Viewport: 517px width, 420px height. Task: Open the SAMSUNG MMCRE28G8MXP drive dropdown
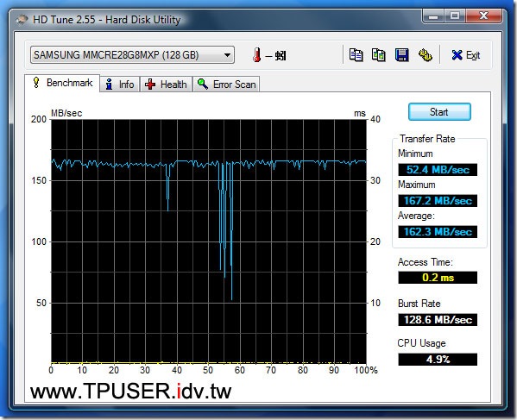(132, 54)
